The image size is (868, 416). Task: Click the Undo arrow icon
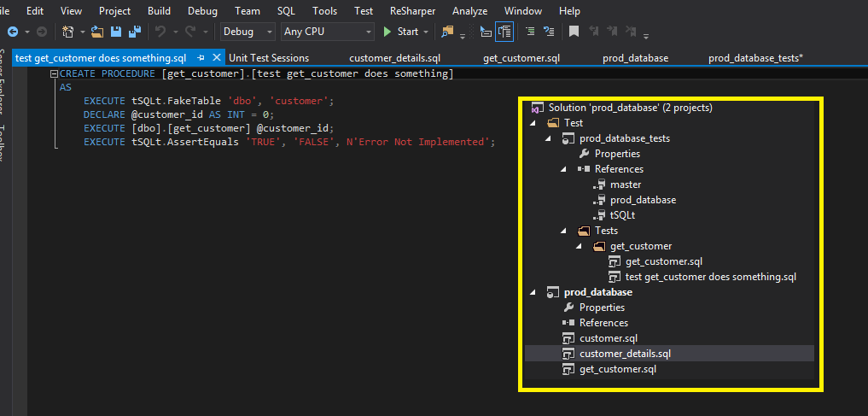(160, 32)
